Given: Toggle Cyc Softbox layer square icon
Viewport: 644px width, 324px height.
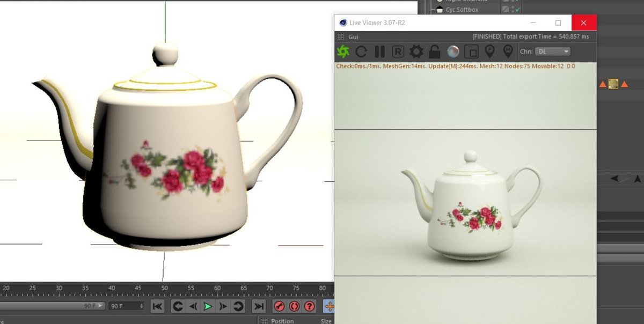Looking at the screenshot, I should coord(505,9).
